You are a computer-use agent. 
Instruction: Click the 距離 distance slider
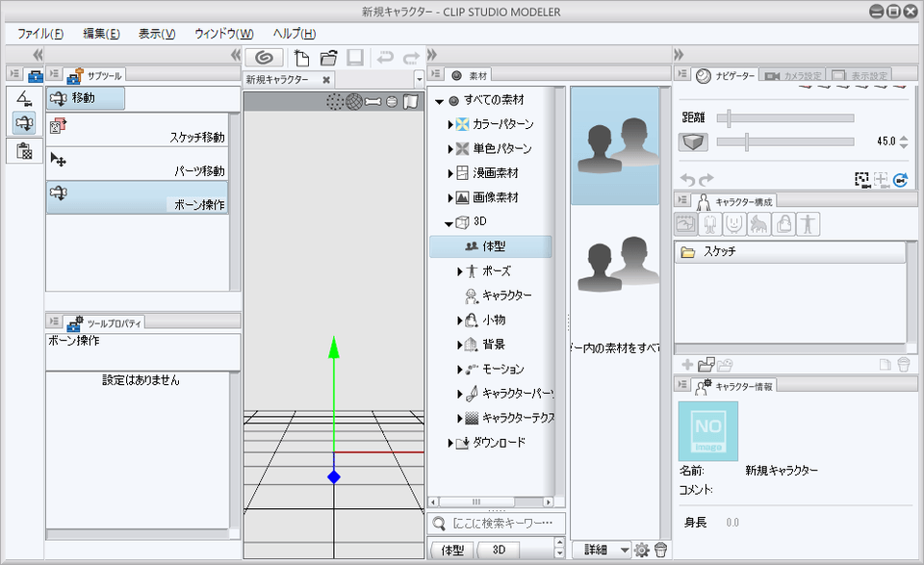[785, 117]
